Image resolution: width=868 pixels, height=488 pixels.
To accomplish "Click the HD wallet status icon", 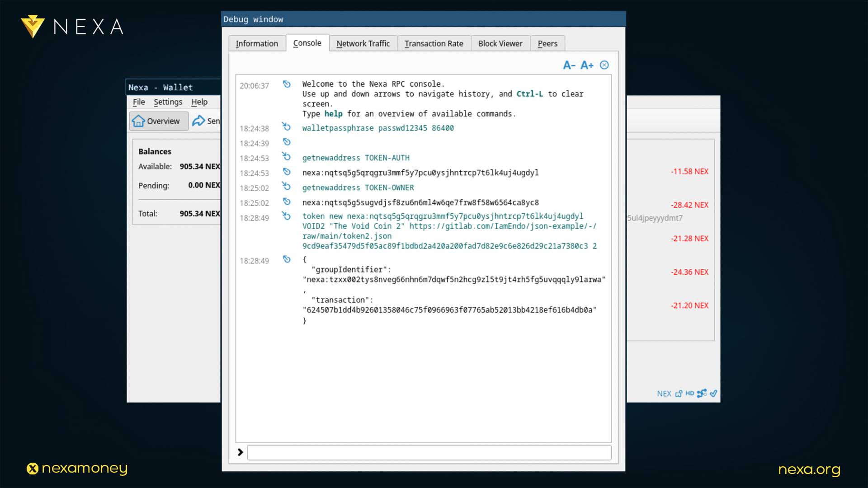I will [689, 394].
